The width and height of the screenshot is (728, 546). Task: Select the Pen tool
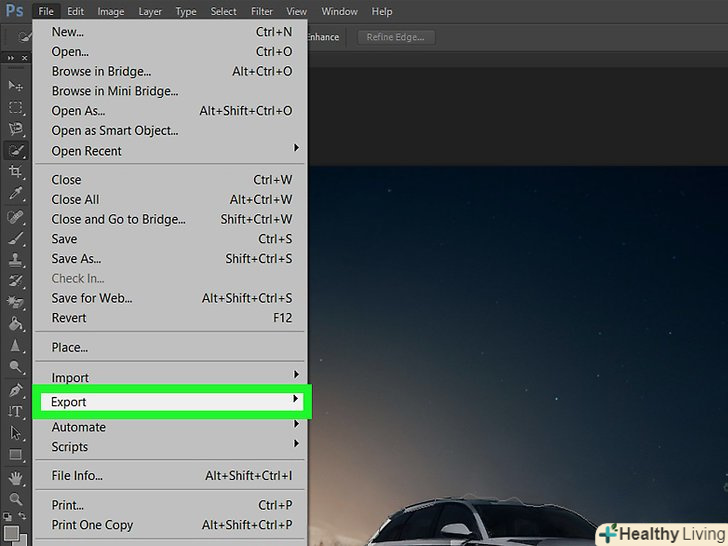click(15, 390)
